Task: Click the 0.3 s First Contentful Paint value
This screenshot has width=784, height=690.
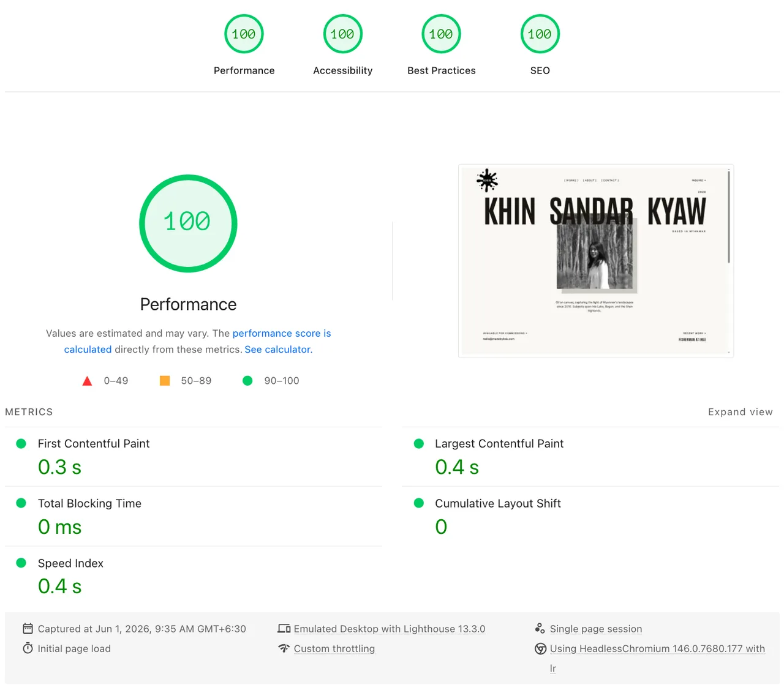Action: click(x=59, y=467)
